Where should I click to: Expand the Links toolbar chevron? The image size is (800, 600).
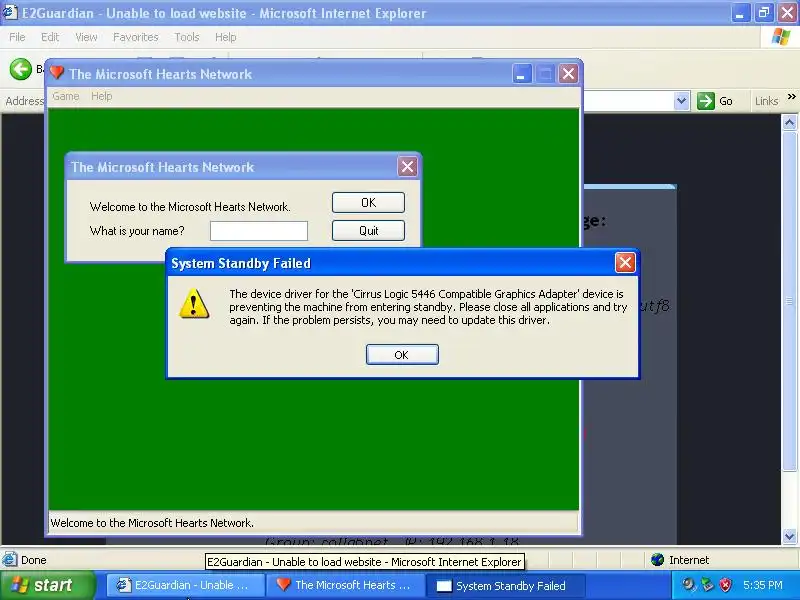(791, 96)
